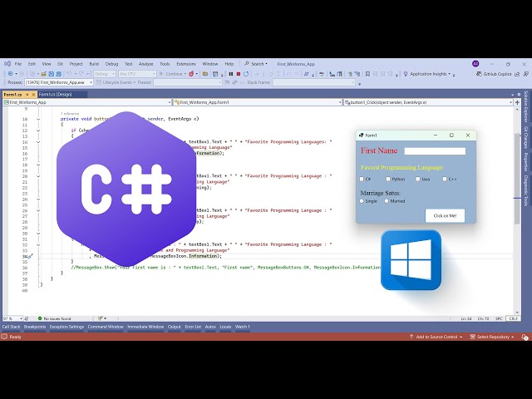
Task: Open the Debug configuration dropdown
Action: [x=105, y=74]
